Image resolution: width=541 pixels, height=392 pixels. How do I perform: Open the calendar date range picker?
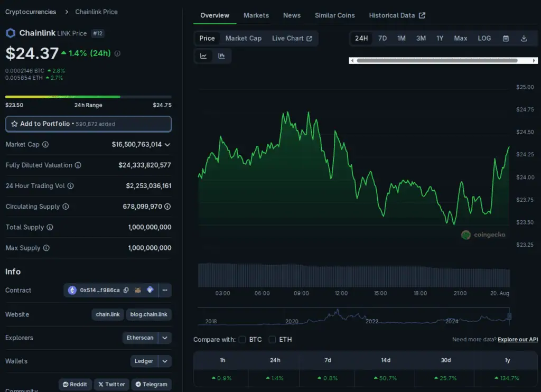coord(506,39)
